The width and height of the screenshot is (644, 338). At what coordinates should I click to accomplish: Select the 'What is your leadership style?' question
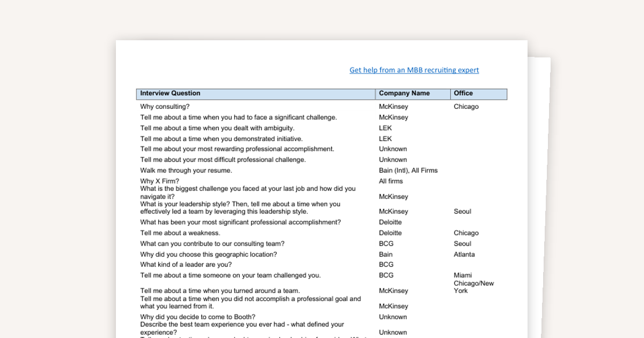click(x=240, y=208)
